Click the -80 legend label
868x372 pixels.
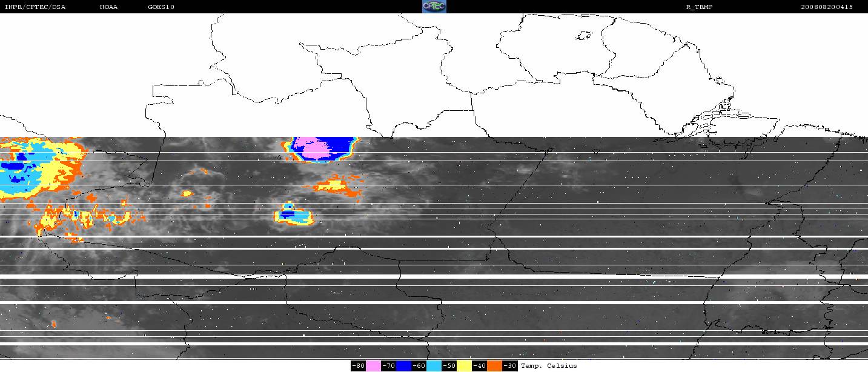[358, 366]
